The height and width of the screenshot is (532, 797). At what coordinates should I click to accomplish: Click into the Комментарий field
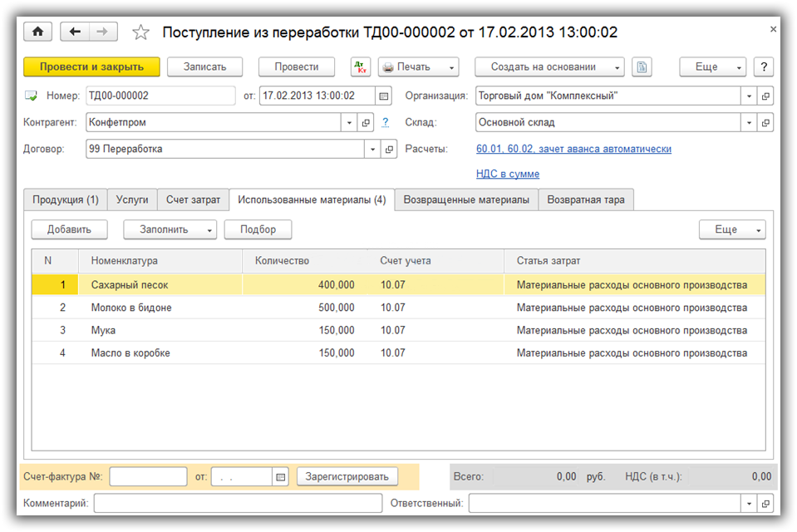[x=236, y=504]
